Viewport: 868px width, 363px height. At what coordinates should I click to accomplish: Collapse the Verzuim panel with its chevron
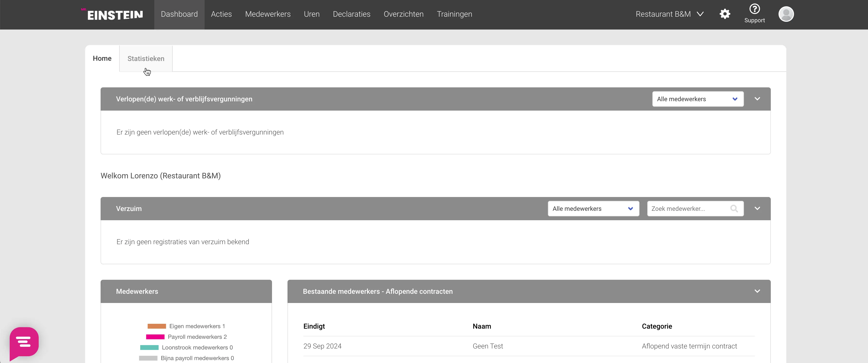point(757,209)
